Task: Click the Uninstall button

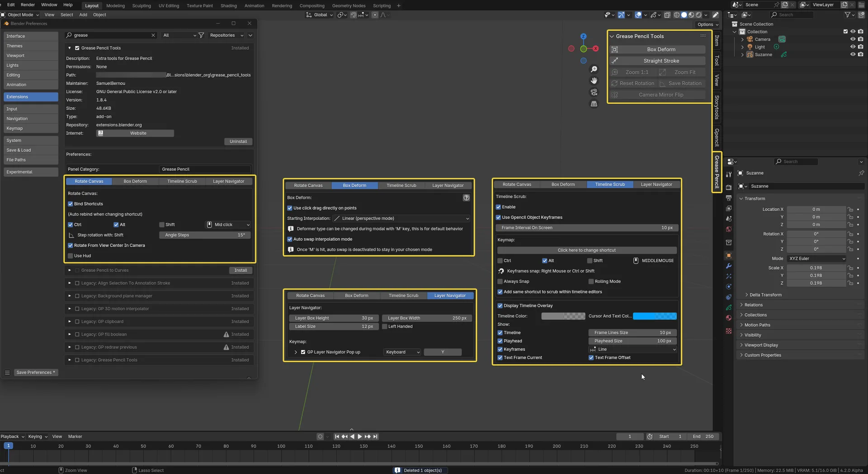Action: click(238, 141)
